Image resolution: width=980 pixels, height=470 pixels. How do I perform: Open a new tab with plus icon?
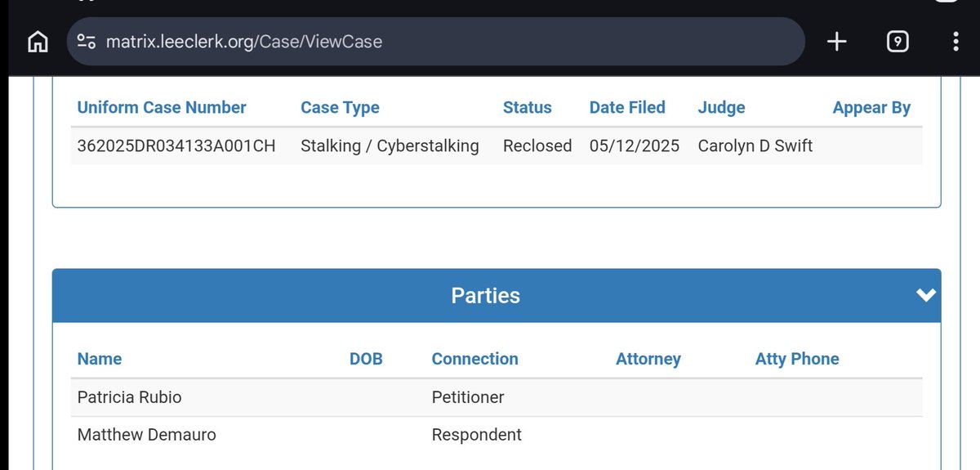coord(837,42)
